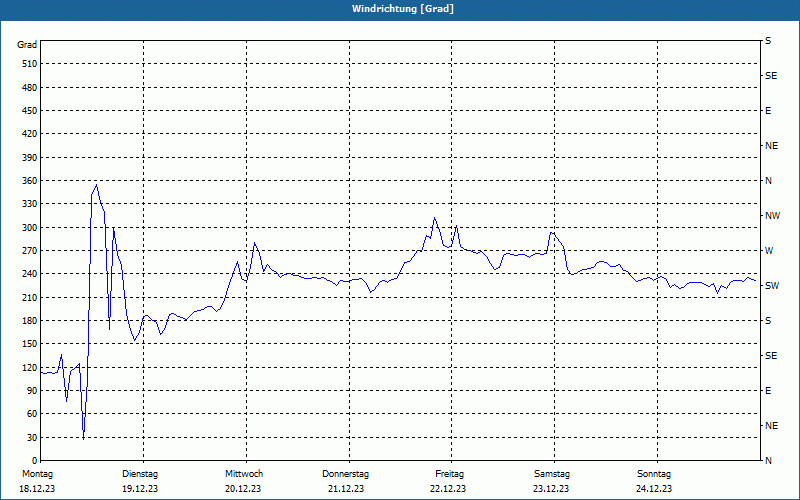Select the date '19.12.23'
Screen dimensions: 800x500
pos(140,489)
